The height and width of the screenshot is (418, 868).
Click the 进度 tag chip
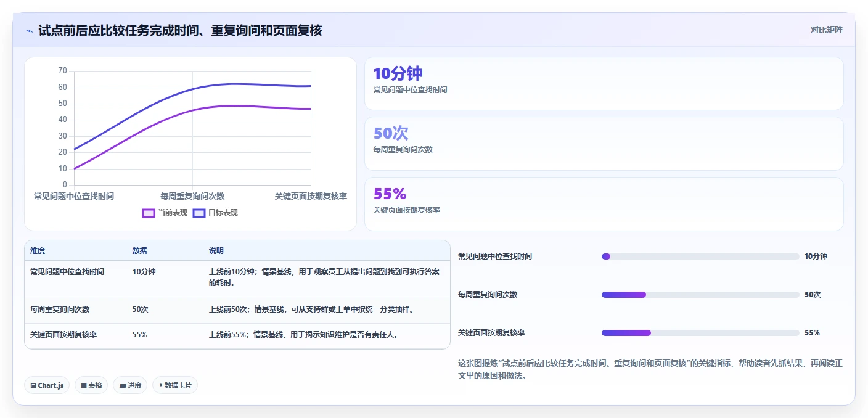coord(130,385)
